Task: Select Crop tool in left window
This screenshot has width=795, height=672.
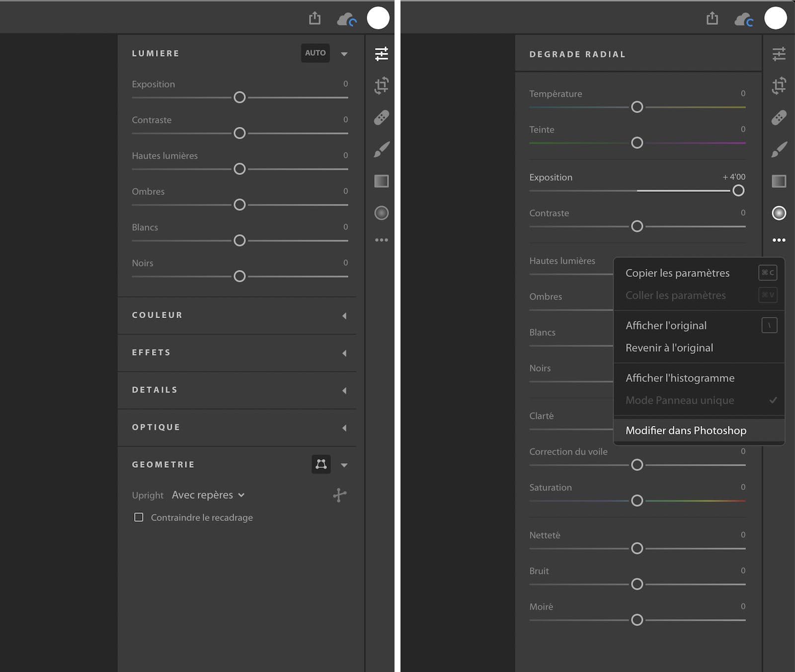Action: tap(381, 85)
